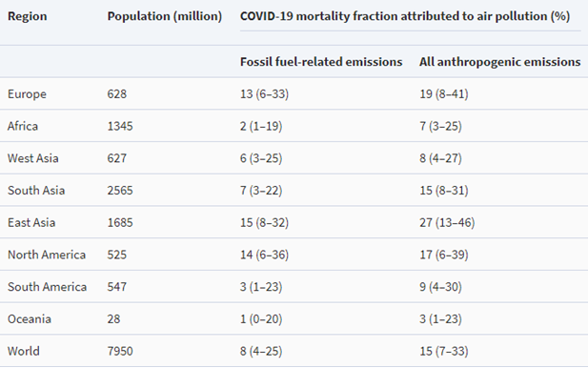
Task: Click East Asia fossil fuel value 15 (8–32)
Action: tap(264, 223)
